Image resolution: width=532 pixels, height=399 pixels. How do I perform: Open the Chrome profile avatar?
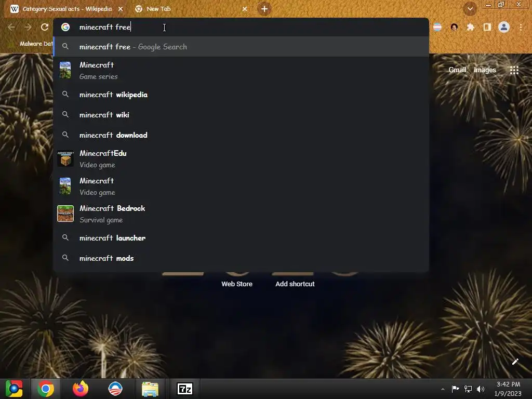point(504,27)
